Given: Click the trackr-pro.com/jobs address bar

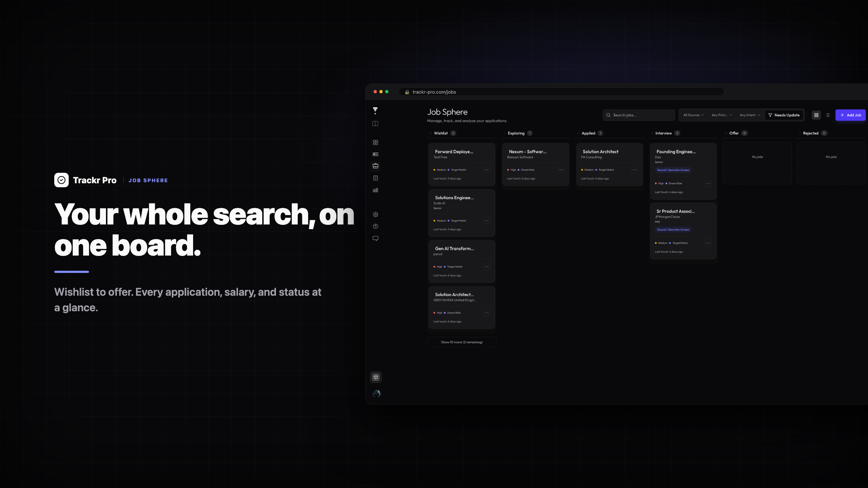Looking at the screenshot, I should (561, 92).
